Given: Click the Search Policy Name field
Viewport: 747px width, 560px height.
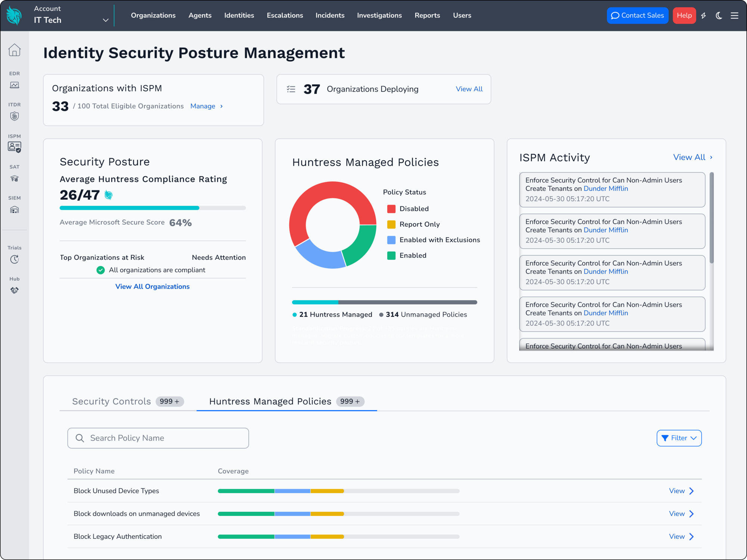Looking at the screenshot, I should tap(158, 438).
